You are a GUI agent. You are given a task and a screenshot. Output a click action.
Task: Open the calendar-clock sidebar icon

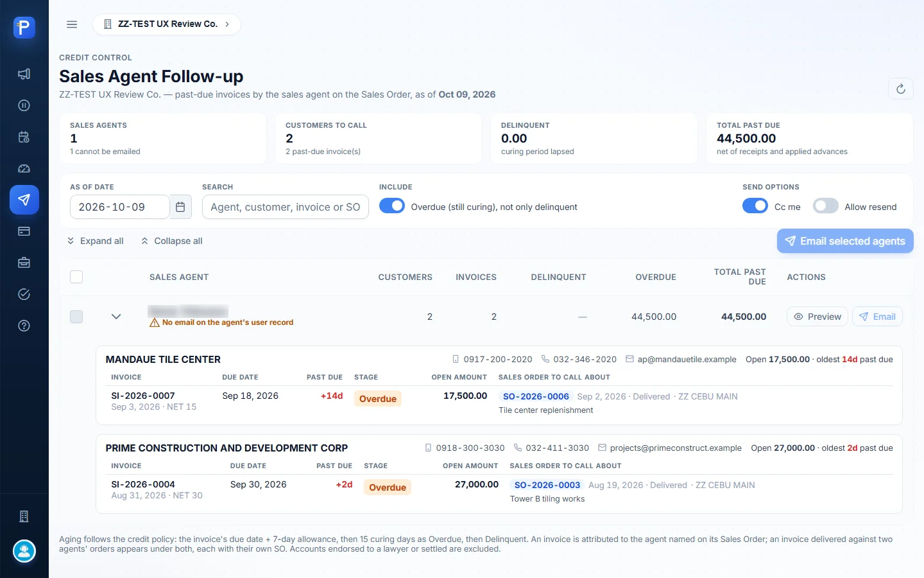coord(24,137)
